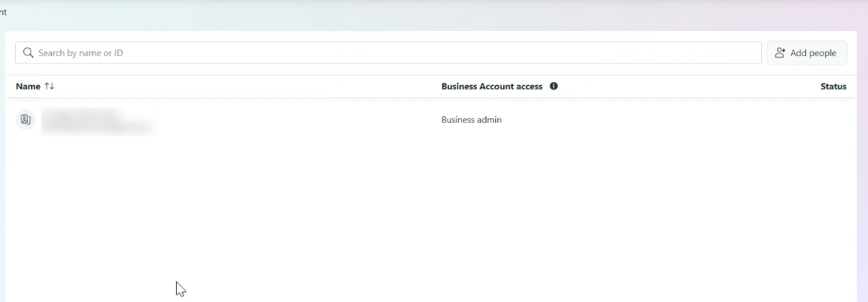Select the Business admin cell
Viewport: 868px width, 302px height.
[x=471, y=120]
